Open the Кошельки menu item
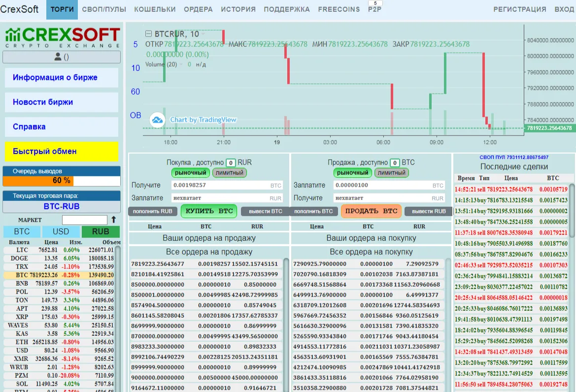576x392 pixels. (155, 9)
